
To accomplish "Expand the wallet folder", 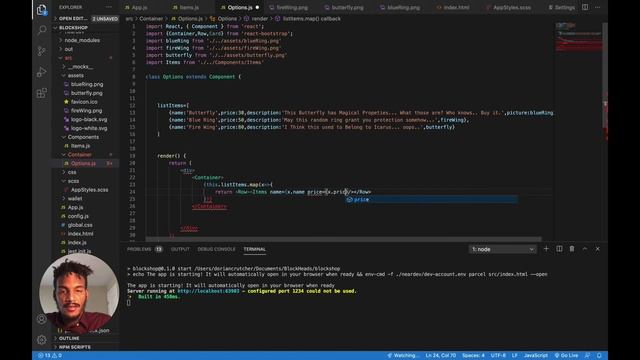I will (75, 198).
